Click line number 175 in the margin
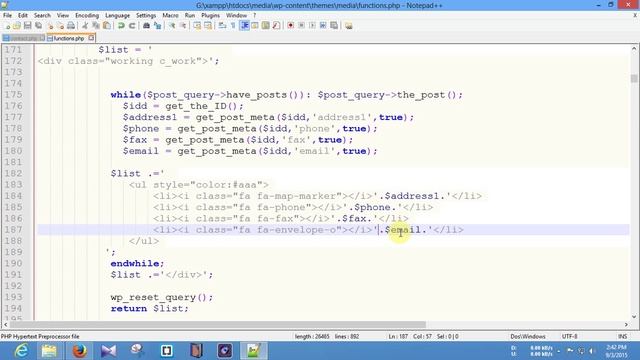 [13, 95]
